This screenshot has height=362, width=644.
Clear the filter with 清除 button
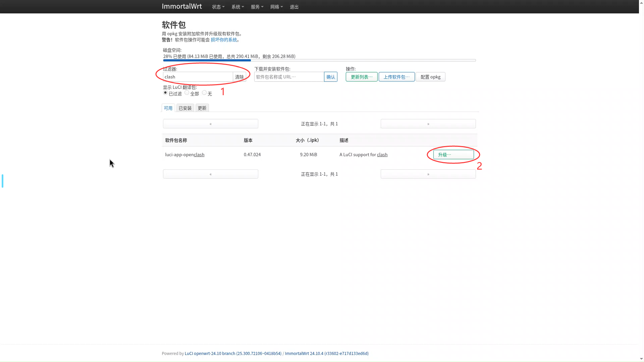click(x=239, y=77)
